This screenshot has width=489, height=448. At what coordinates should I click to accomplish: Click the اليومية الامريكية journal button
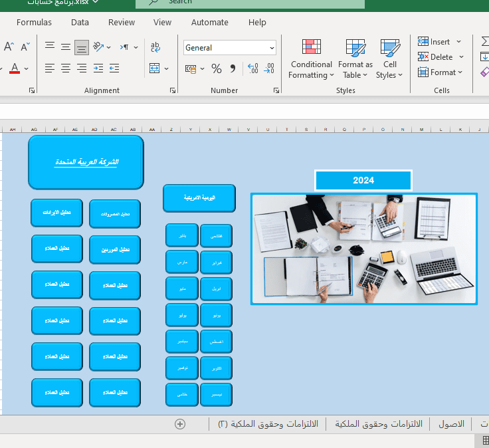pyautogui.click(x=199, y=198)
